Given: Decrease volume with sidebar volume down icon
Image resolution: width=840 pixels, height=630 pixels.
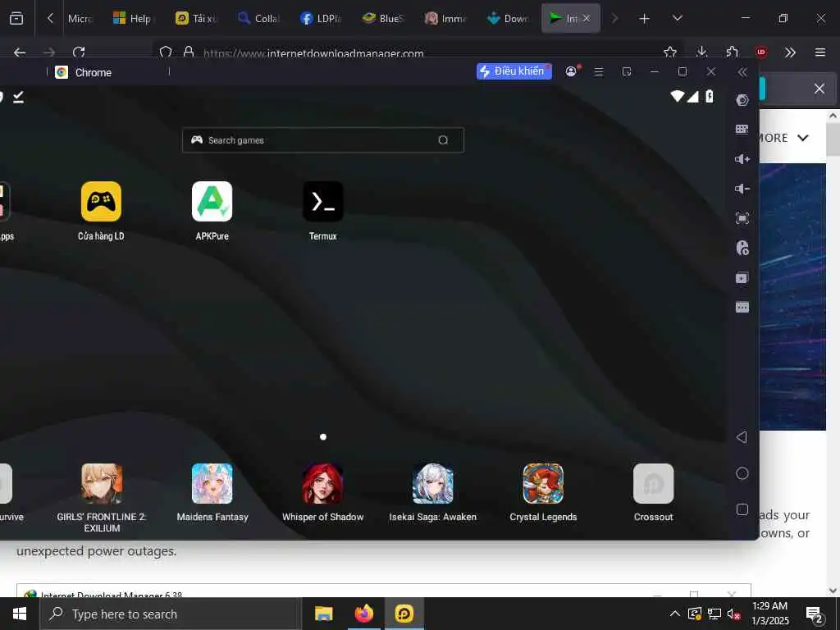Looking at the screenshot, I should point(742,189).
